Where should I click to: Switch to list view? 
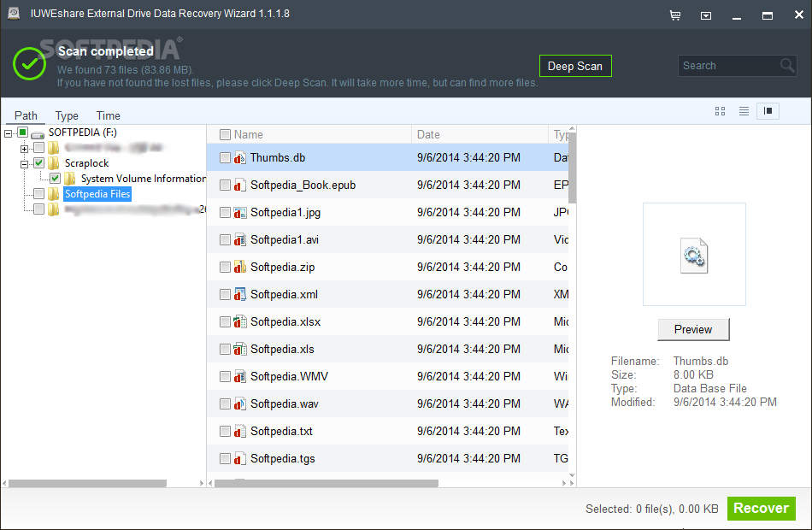pyautogui.click(x=744, y=111)
